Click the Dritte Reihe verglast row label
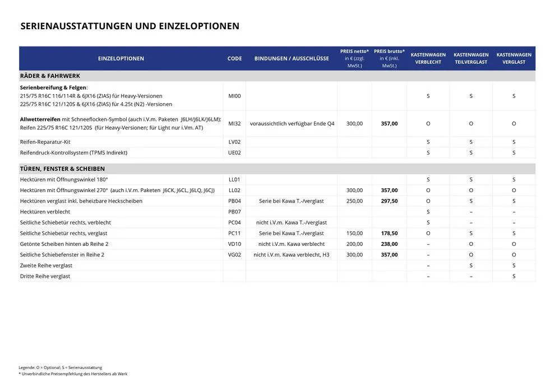This screenshot has height=392, width=555. point(45,277)
